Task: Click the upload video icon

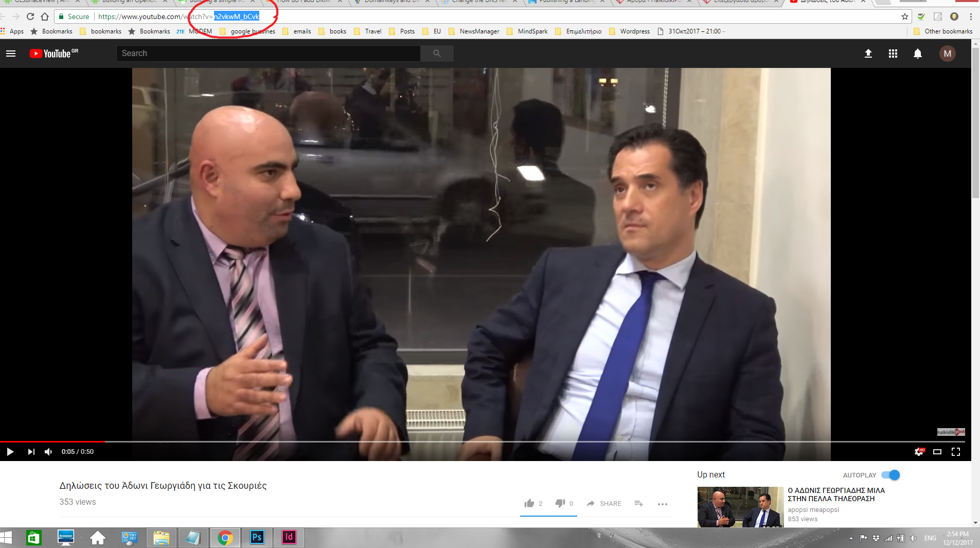Action: [868, 54]
